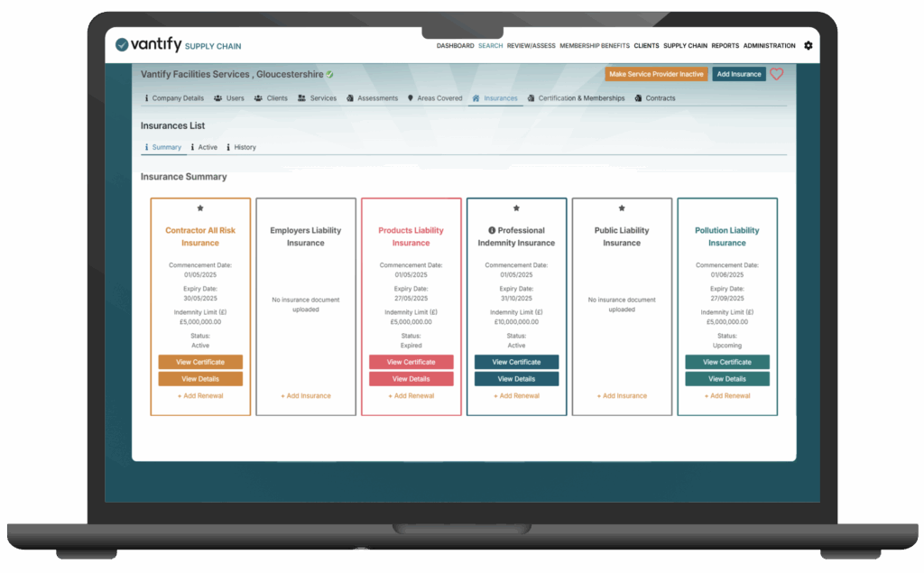Click the star on Public Liability card
The width and height of the screenshot is (924, 573).
[622, 208]
